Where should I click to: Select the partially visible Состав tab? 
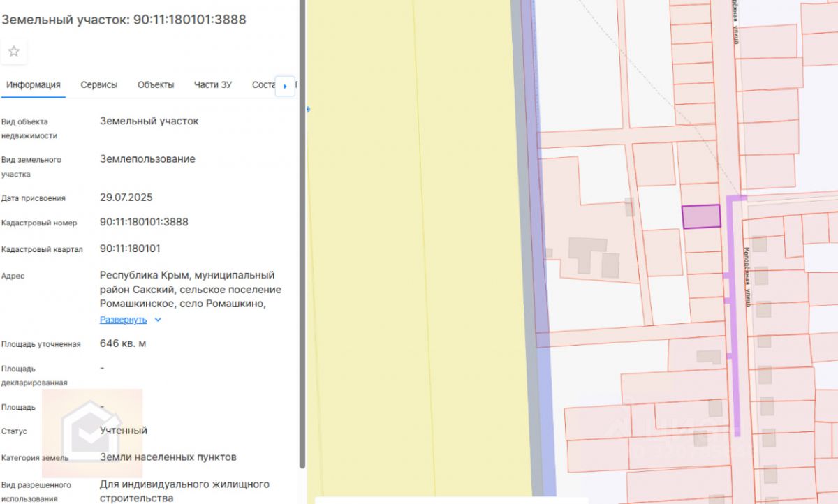(263, 85)
